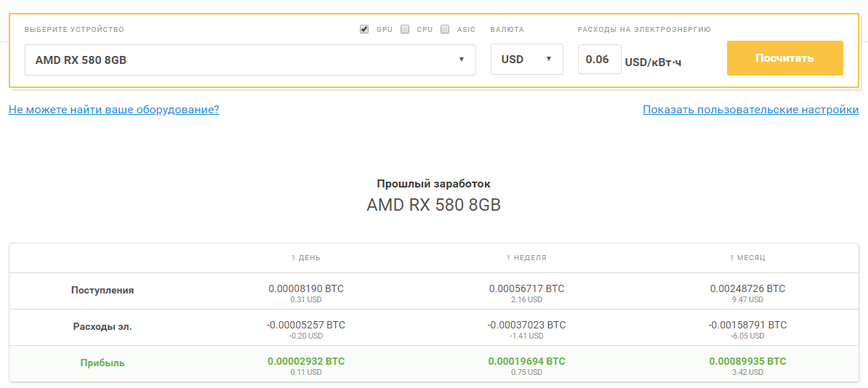868x388 pixels.
Task: Click weekly electricity cost -0.00037023 BTC
Action: pos(526,325)
